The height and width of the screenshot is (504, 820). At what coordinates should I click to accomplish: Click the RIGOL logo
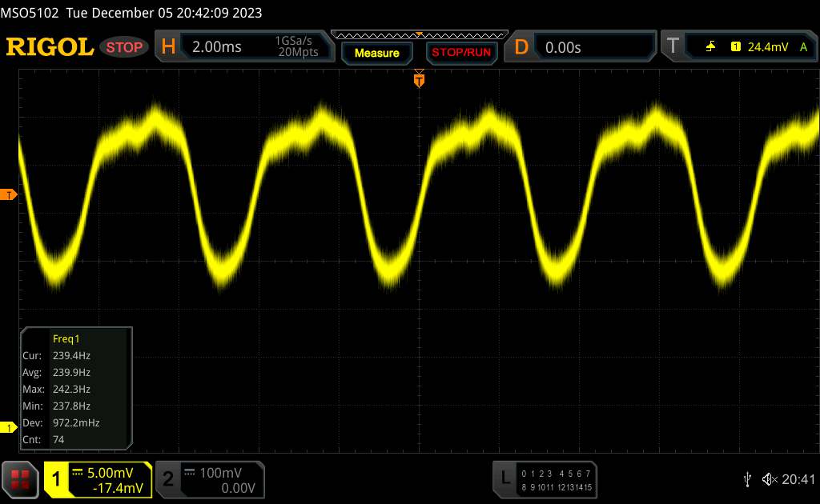click(x=50, y=47)
